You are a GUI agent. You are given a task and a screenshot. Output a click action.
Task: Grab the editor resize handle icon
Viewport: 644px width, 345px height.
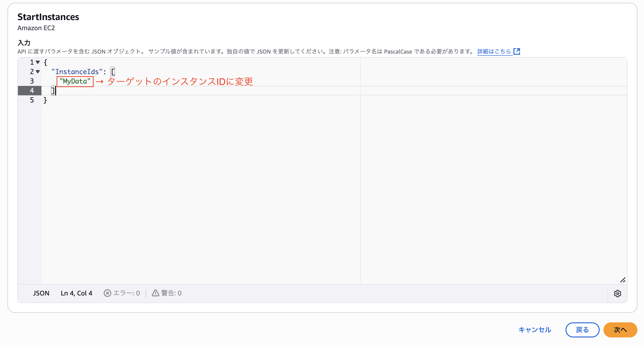623,280
